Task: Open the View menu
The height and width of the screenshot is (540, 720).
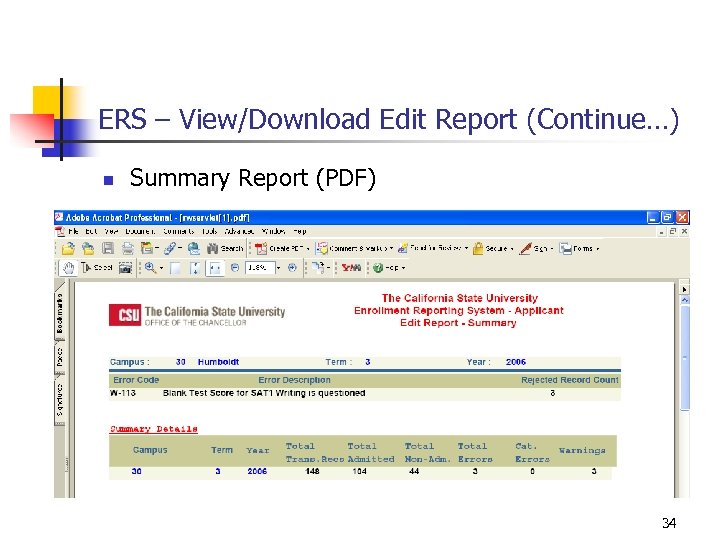Action: (x=111, y=231)
